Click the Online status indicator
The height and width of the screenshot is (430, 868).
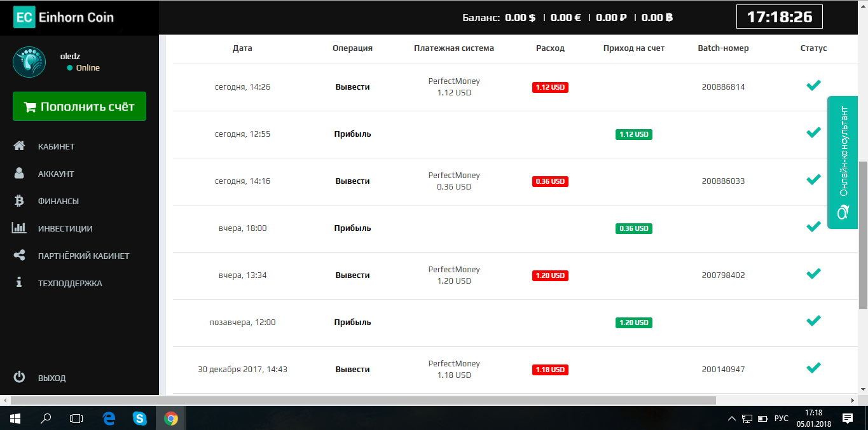(83, 68)
